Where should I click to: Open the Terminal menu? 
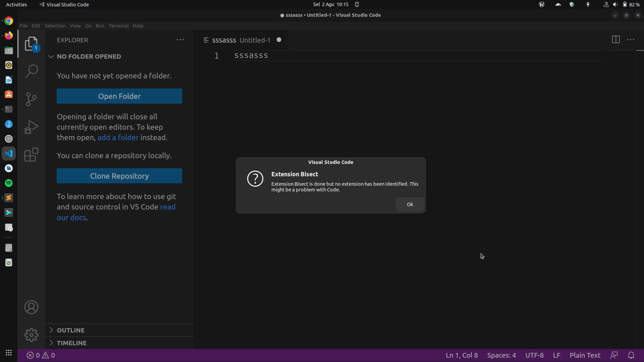pos(118,25)
